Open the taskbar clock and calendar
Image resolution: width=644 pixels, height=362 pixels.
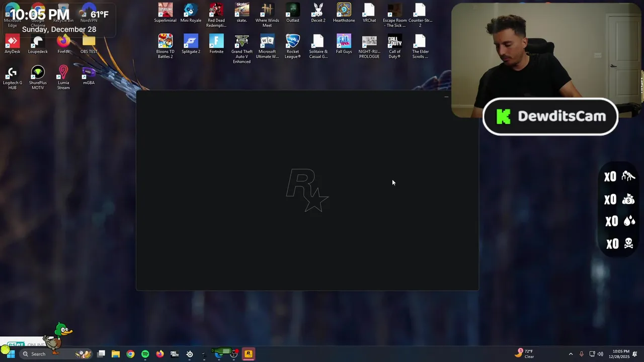point(620,353)
